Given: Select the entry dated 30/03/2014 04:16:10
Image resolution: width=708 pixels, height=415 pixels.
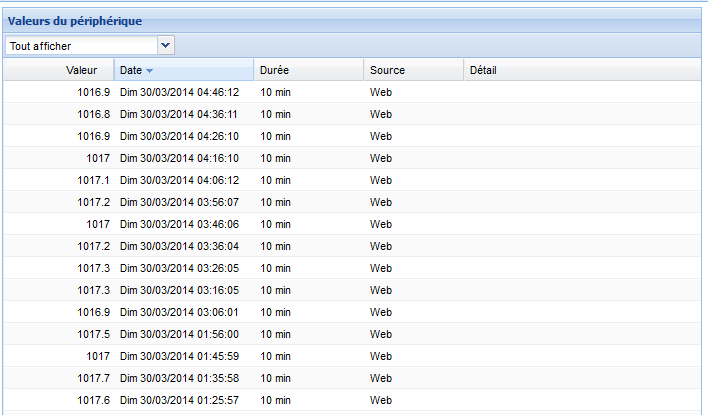Looking at the screenshot, I should click(179, 158).
